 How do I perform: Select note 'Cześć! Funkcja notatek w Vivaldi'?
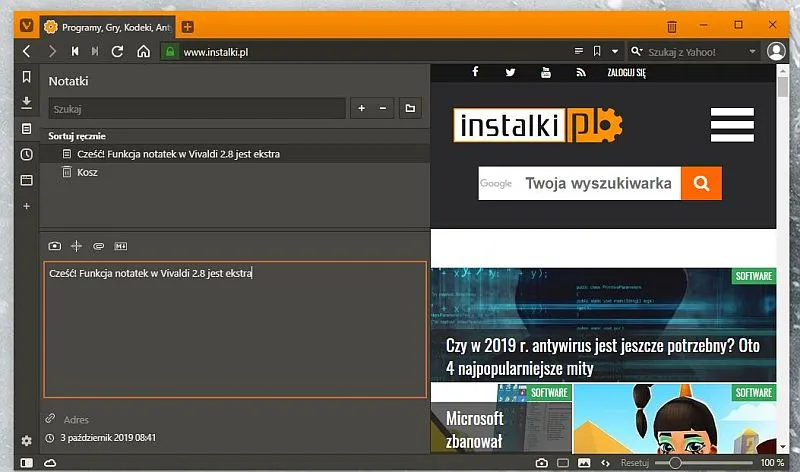(x=235, y=154)
